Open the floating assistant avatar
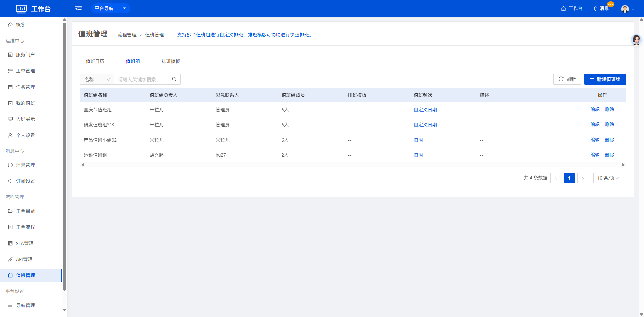644x317 pixels. point(636,40)
